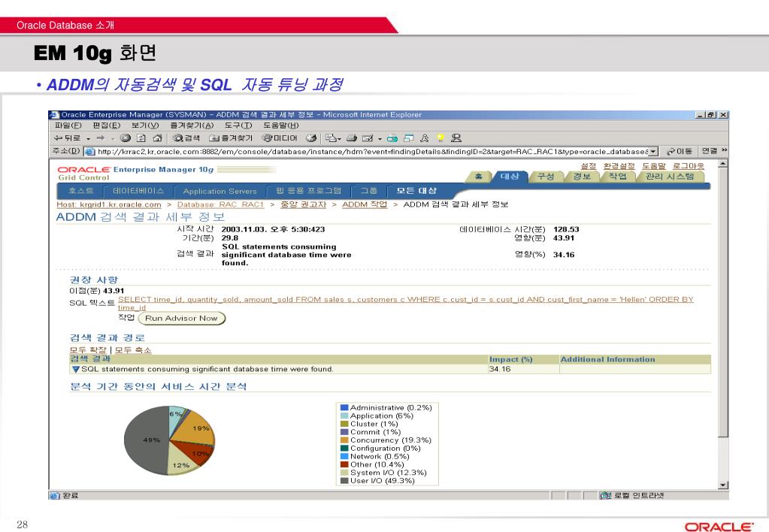Switch to the 관리 시스템 tab
769x532 pixels.
click(x=670, y=177)
